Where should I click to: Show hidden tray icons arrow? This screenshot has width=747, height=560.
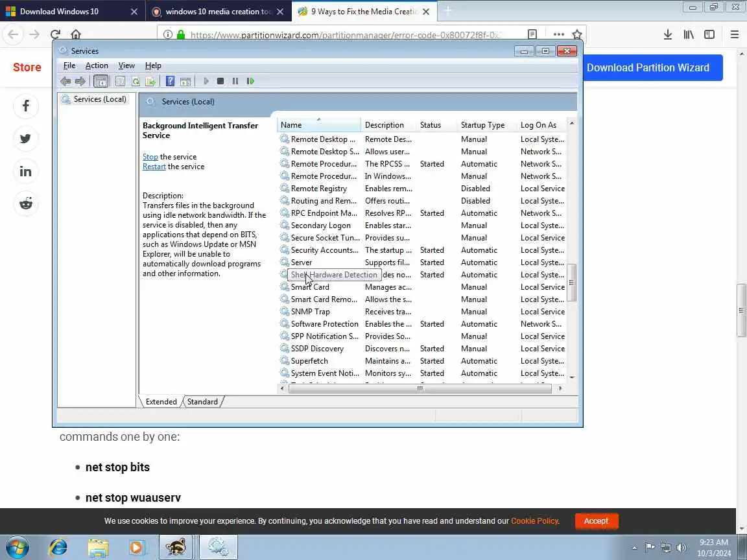[634, 548]
